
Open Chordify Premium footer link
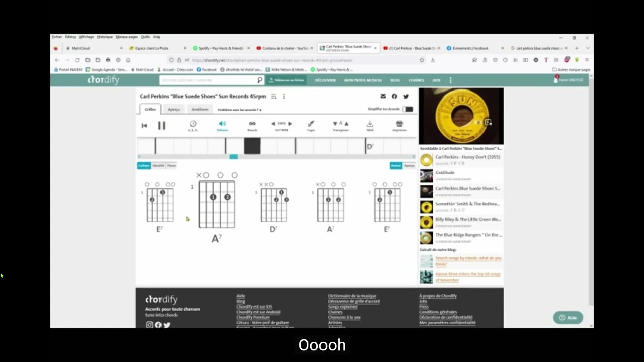pyautogui.click(x=253, y=317)
